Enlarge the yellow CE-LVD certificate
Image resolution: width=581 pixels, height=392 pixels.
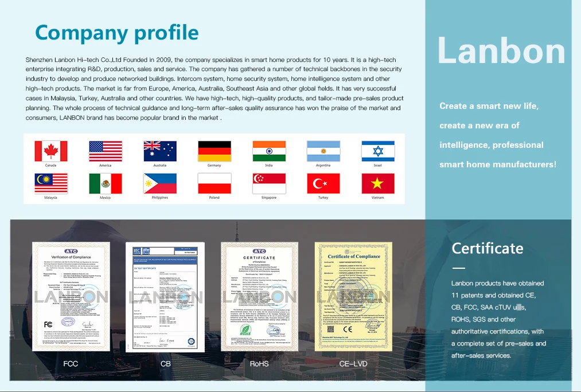click(353, 296)
